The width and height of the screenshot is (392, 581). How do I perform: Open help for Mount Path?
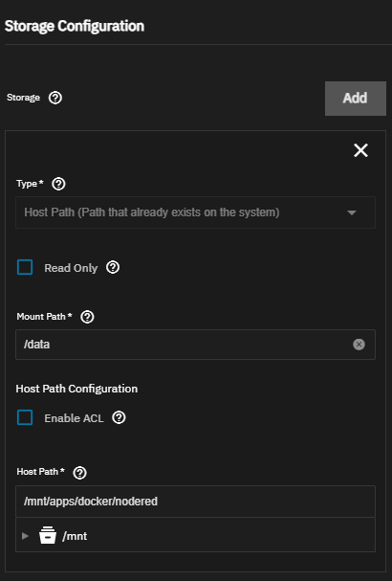click(87, 317)
